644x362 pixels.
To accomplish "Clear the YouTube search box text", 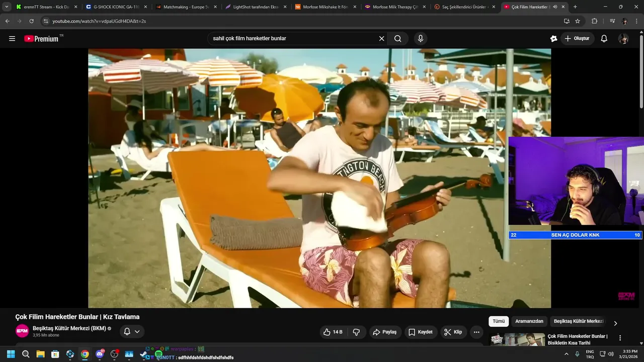I will 381,39.
